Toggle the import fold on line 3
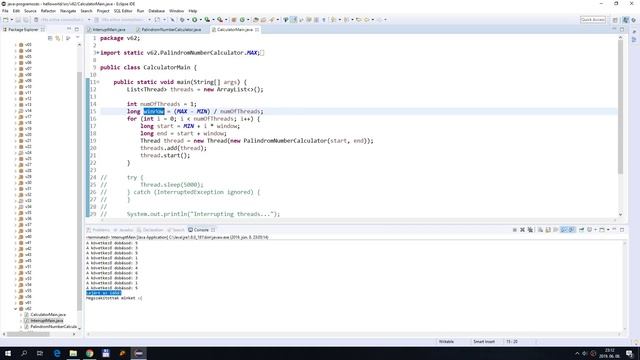The width and height of the screenshot is (640, 360). pyautogui.click(x=98, y=53)
